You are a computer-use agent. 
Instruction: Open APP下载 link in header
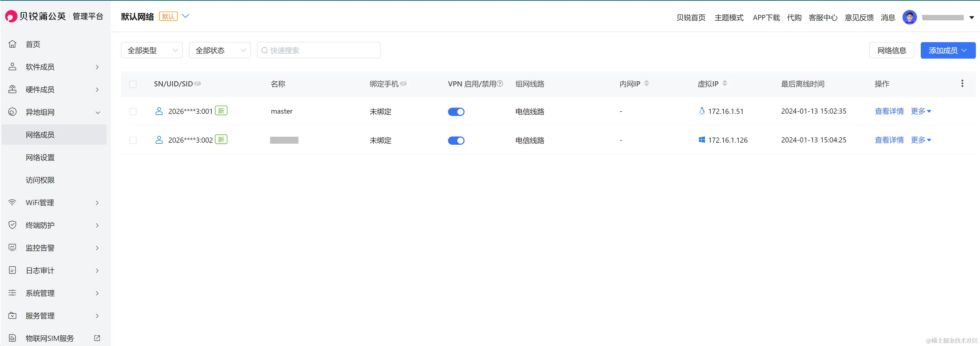(766, 17)
